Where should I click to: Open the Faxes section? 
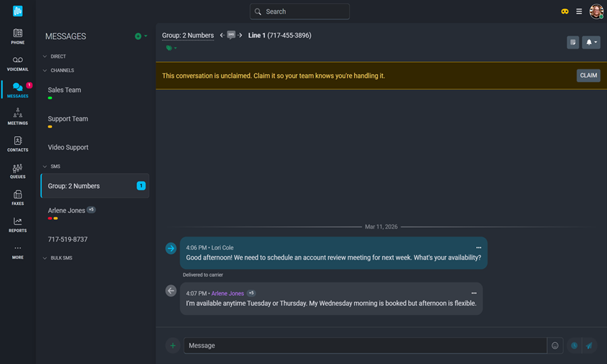[x=18, y=198]
